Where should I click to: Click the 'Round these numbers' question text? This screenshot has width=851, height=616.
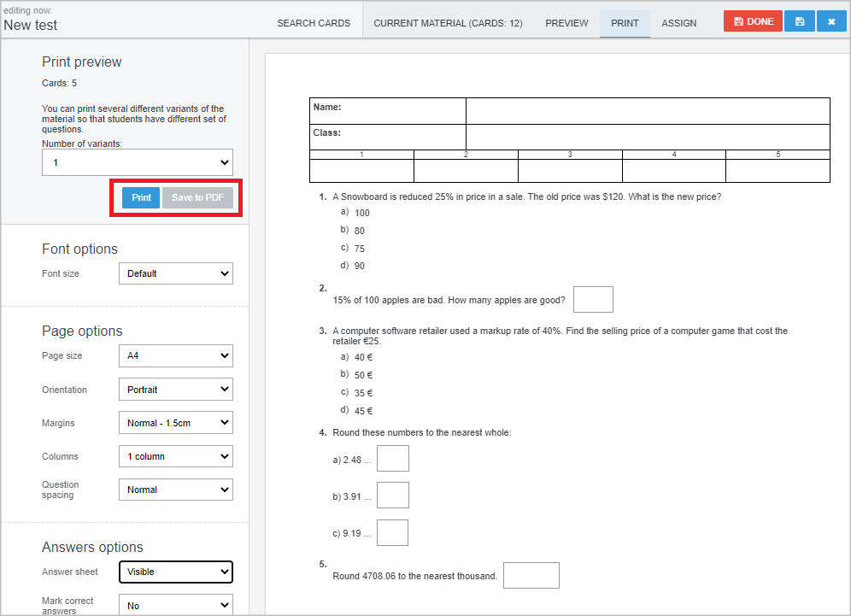click(x=422, y=432)
